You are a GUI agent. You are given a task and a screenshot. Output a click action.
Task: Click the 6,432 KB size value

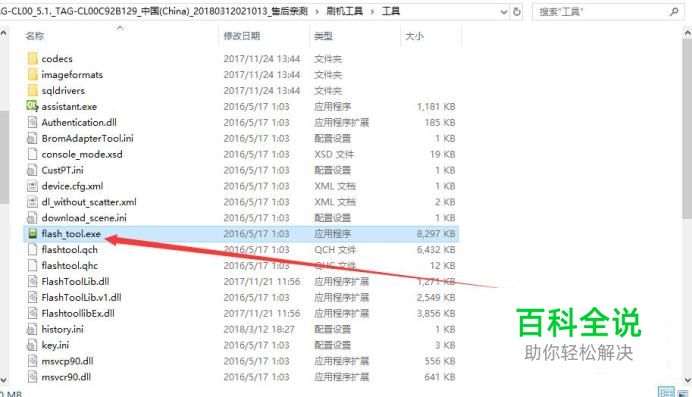[x=436, y=250]
